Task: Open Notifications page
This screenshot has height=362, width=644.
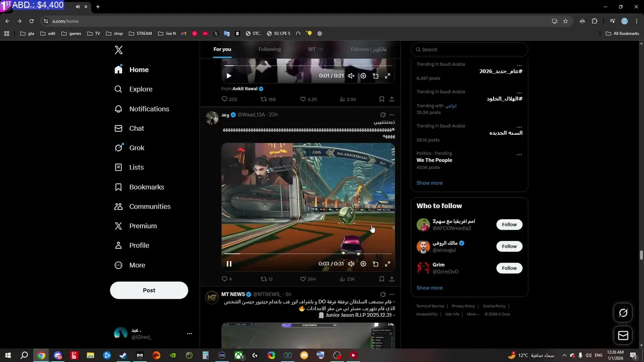Action: tap(142, 109)
